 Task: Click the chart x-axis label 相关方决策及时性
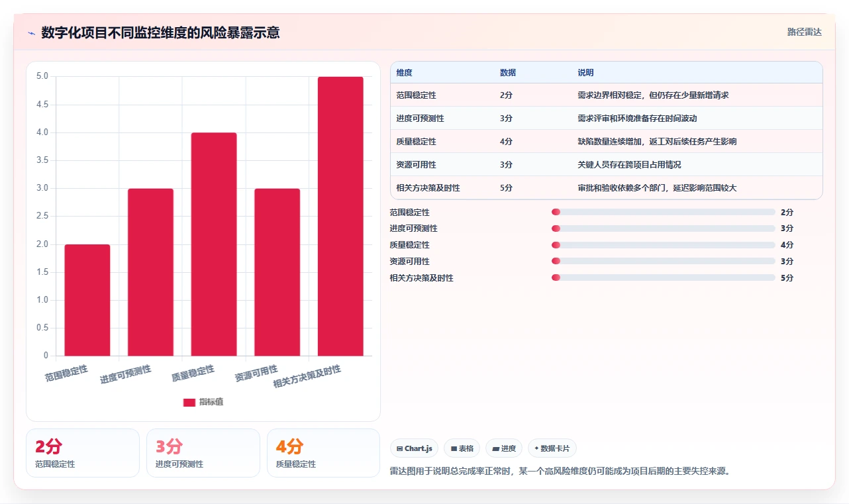click(307, 377)
